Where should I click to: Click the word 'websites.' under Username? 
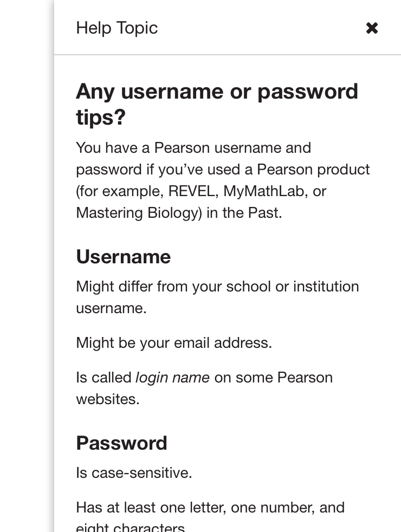coord(108,399)
